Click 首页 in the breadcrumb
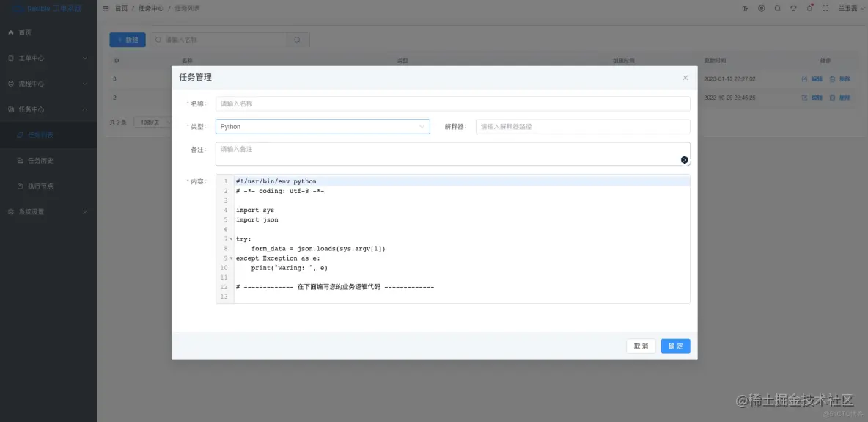 point(121,8)
